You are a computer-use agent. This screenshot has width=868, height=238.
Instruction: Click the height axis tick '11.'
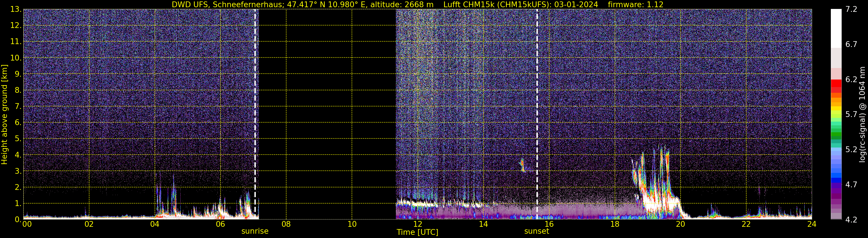pyautogui.click(x=16, y=42)
